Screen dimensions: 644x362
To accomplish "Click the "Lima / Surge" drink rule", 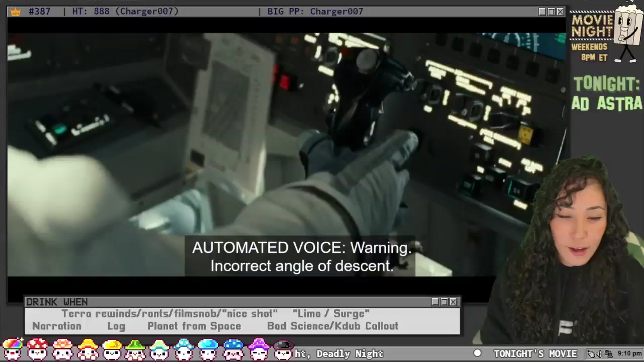I will click(x=331, y=314).
